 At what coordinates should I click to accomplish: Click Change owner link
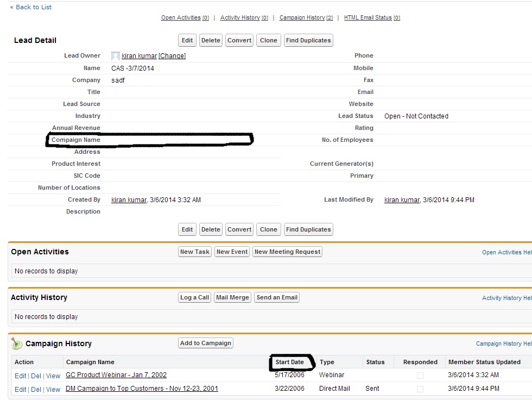172,55
